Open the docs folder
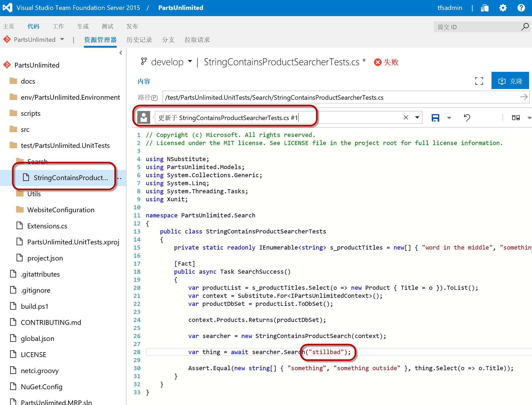Screen dimensions: 532x405 tap(28, 81)
